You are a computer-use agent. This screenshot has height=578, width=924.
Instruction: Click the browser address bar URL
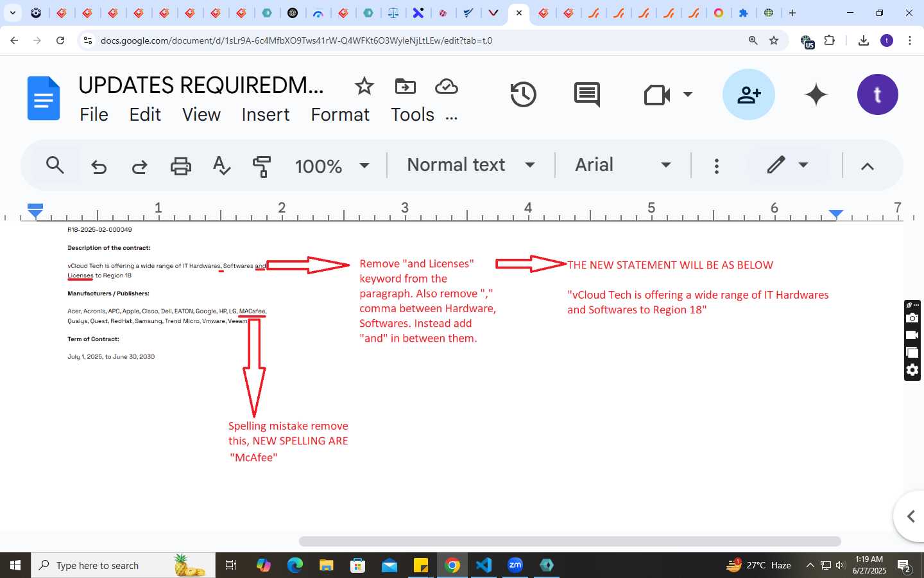[x=296, y=40]
